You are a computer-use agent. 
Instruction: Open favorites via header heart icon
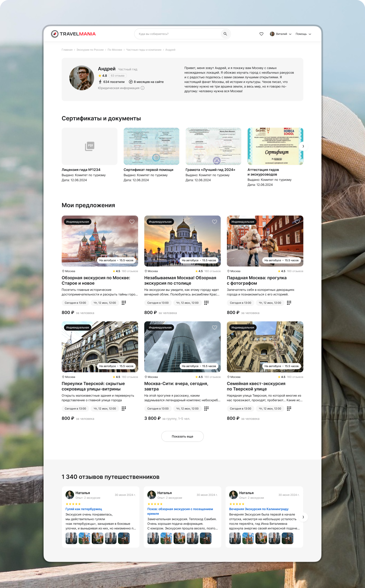point(261,34)
